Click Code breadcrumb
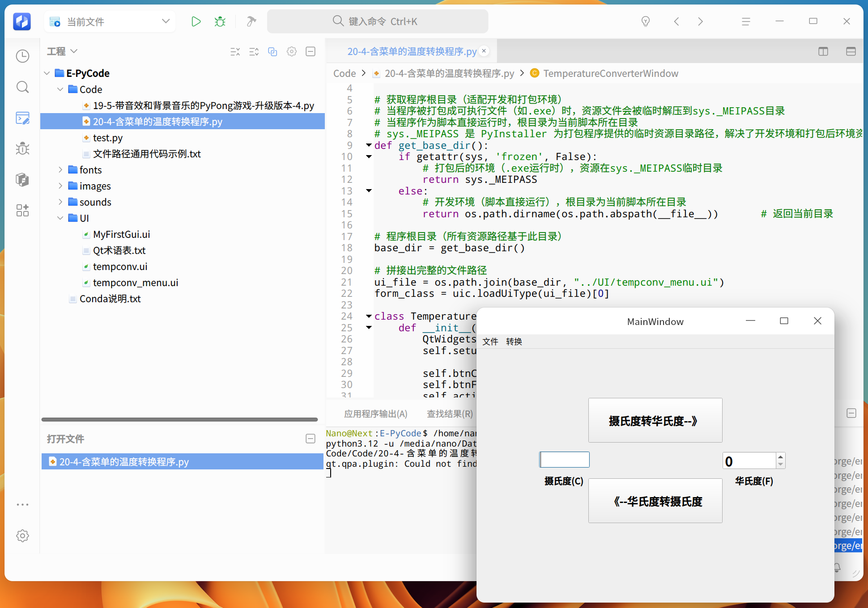Image resolution: width=868 pixels, height=608 pixels. 345,74
